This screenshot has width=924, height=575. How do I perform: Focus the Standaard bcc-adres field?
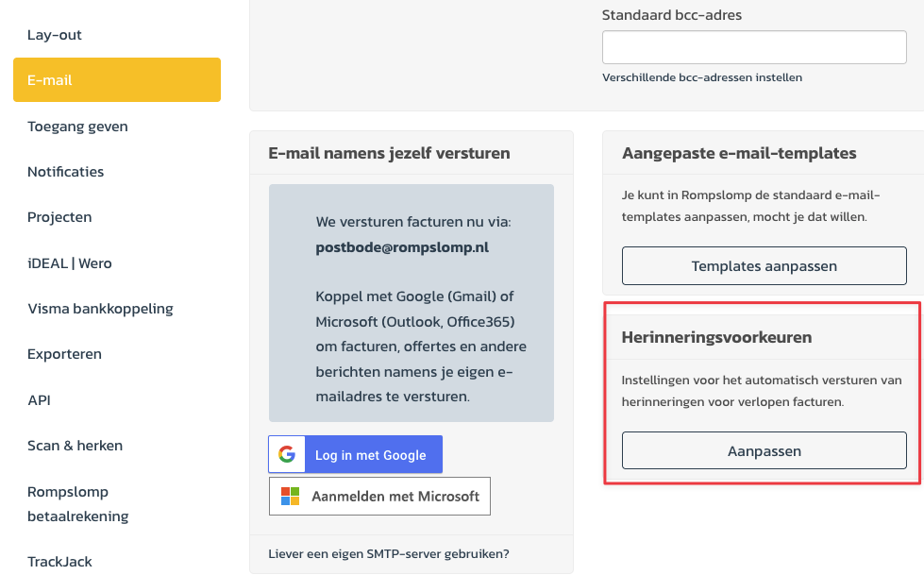[754, 47]
